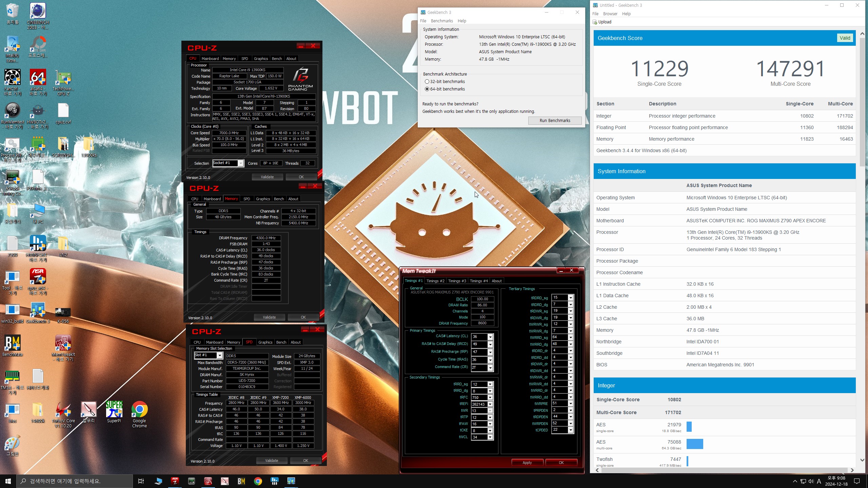Click the Run Benchmarks button
This screenshot has height=488, width=868.
(555, 120)
